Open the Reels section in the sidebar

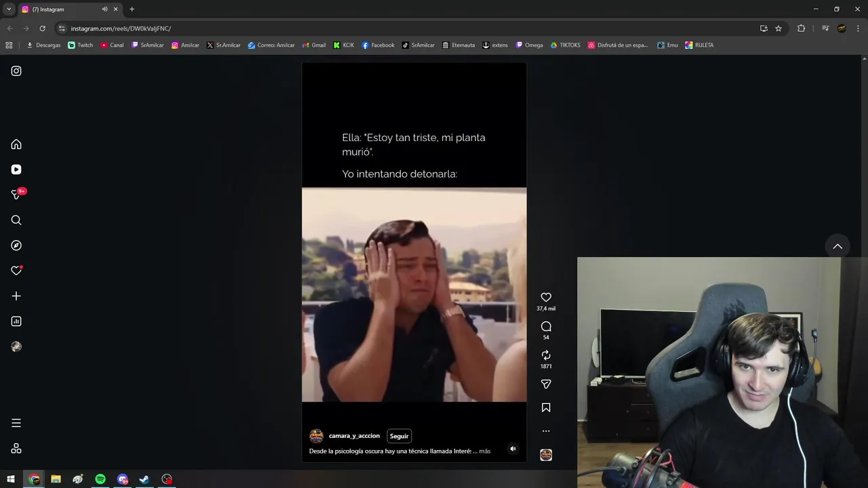click(16, 169)
